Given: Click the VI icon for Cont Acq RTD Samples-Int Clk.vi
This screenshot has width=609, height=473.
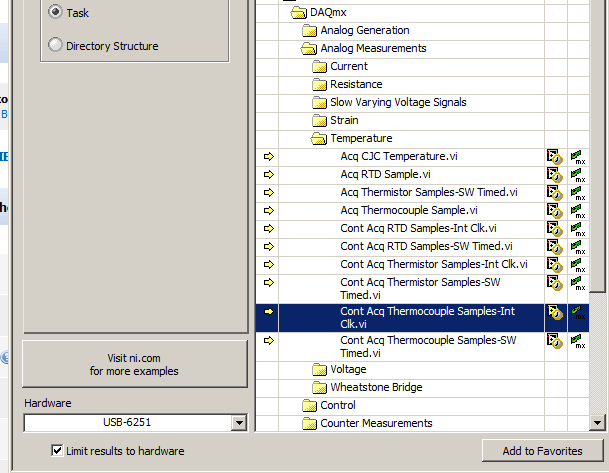Looking at the screenshot, I should point(554,229).
